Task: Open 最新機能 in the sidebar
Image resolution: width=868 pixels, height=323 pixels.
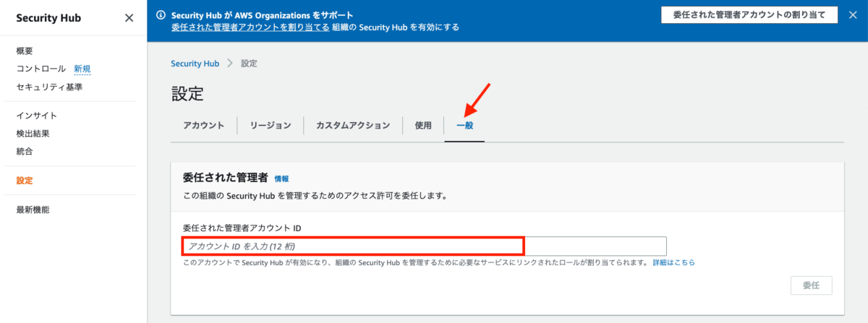Action: [33, 210]
